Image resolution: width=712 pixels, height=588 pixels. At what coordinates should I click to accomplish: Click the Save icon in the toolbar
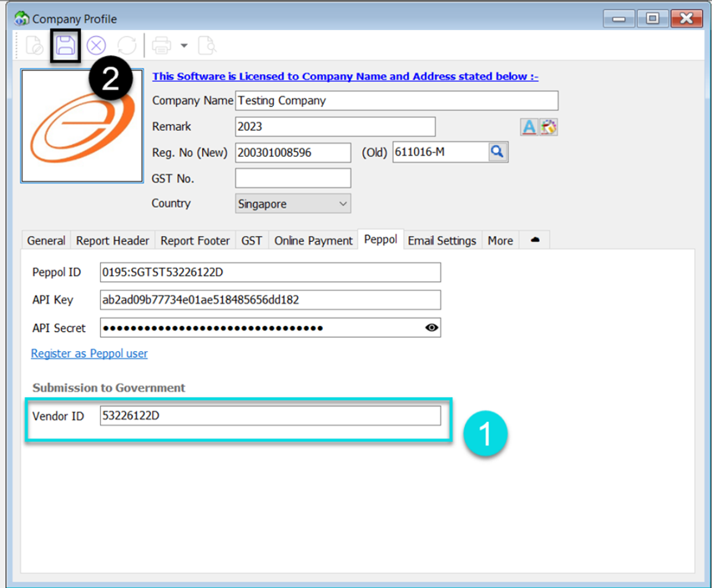tap(65, 45)
